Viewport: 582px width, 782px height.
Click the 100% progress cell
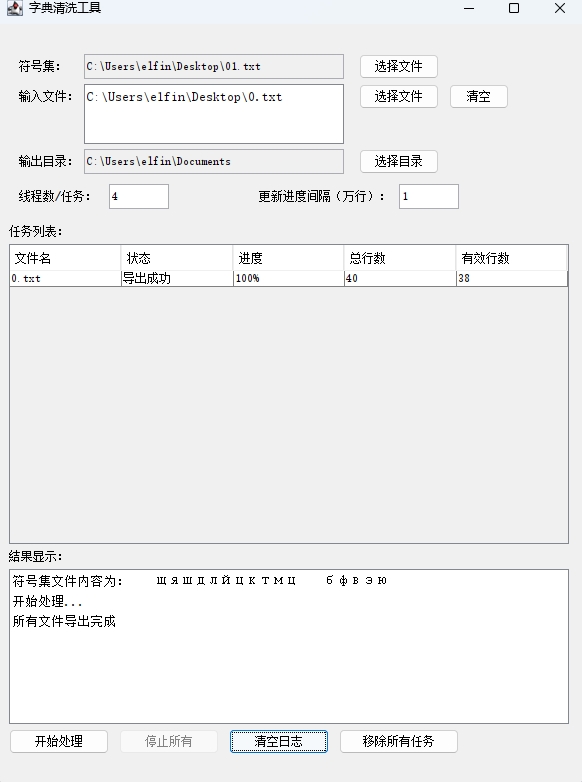[x=288, y=278]
